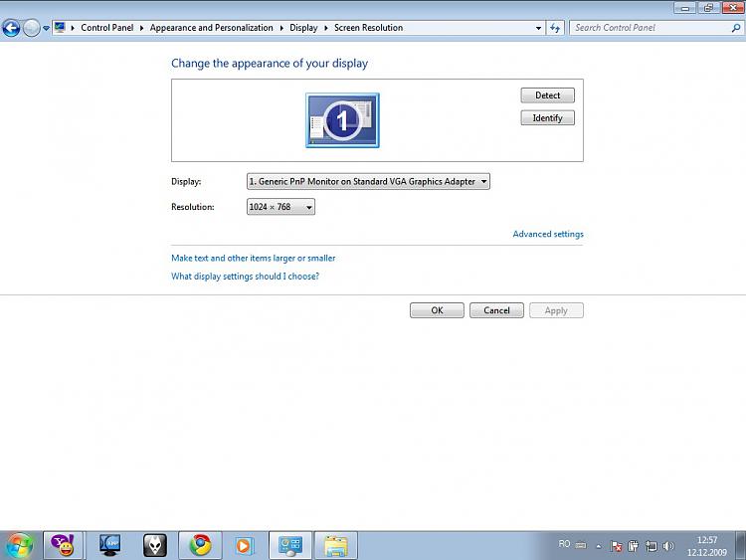Screen dimensions: 746x560
Task: Click the Show desktop strip
Action: (x=741, y=545)
